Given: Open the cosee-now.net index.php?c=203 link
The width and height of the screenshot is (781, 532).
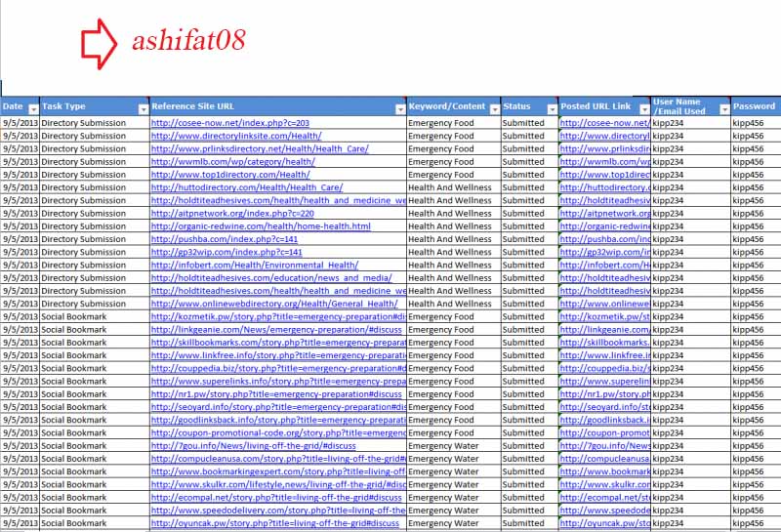Looking at the screenshot, I should (230, 123).
